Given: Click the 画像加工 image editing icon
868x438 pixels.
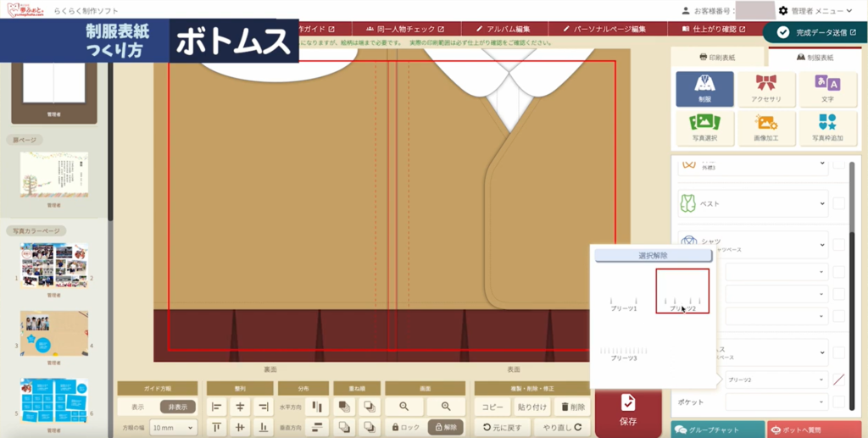Looking at the screenshot, I should coord(766,127).
